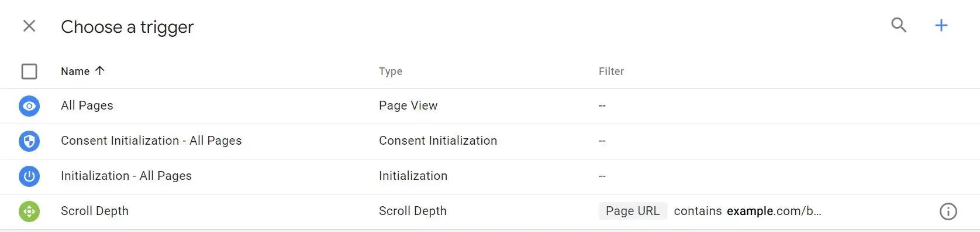Toggle the select-all triggers checkbox
The height and width of the screenshot is (232, 980).
(x=29, y=71)
